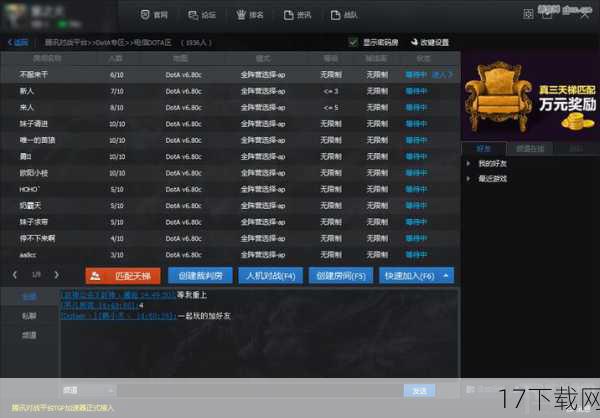Viewport: 600px width, 418px height.
Task: Go to the previous room list page
Action: (x=15, y=275)
